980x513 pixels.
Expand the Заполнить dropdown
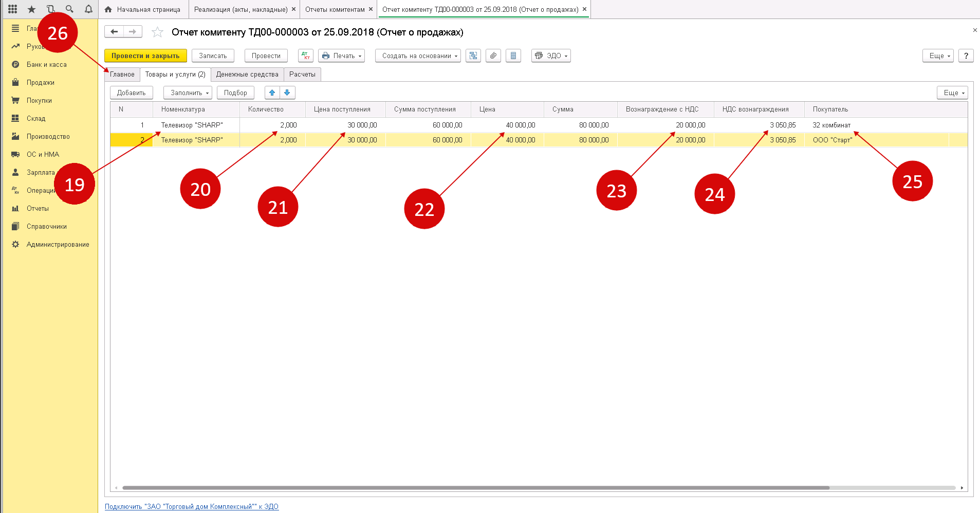tap(188, 93)
